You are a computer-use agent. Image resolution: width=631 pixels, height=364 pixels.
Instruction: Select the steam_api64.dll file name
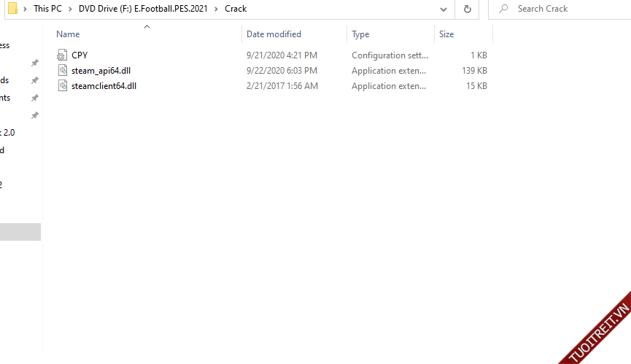click(x=101, y=71)
